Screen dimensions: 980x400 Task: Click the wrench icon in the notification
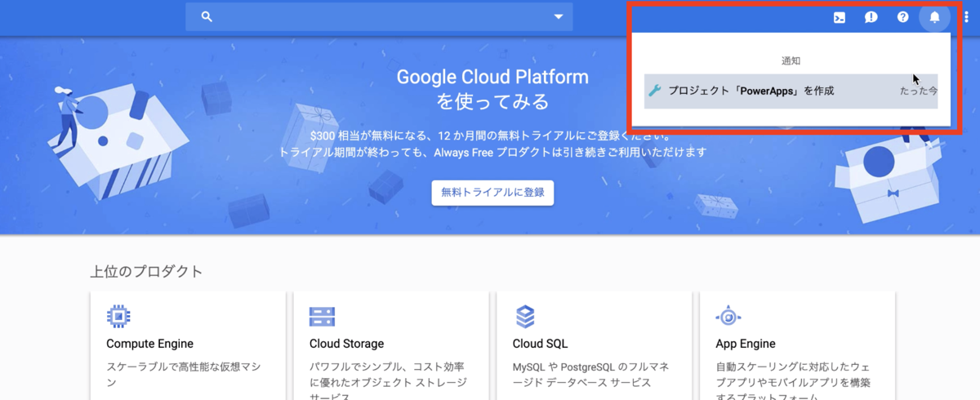[654, 91]
